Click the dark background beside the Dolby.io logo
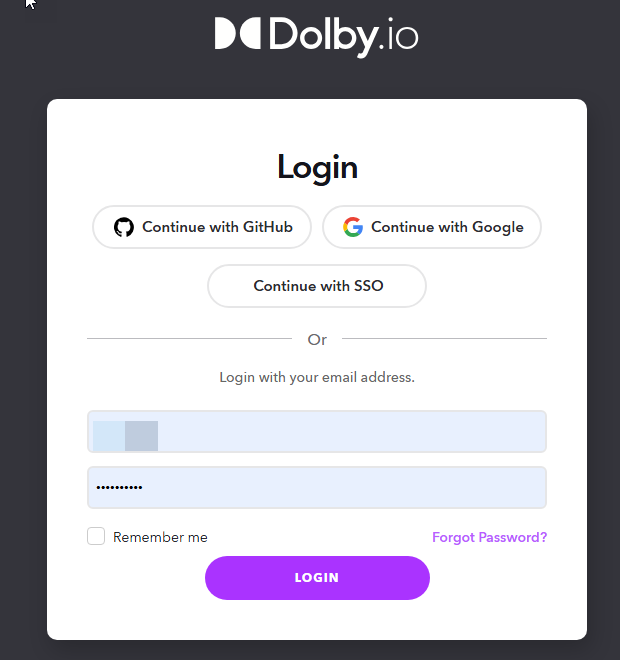620x660 pixels. pos(520,40)
